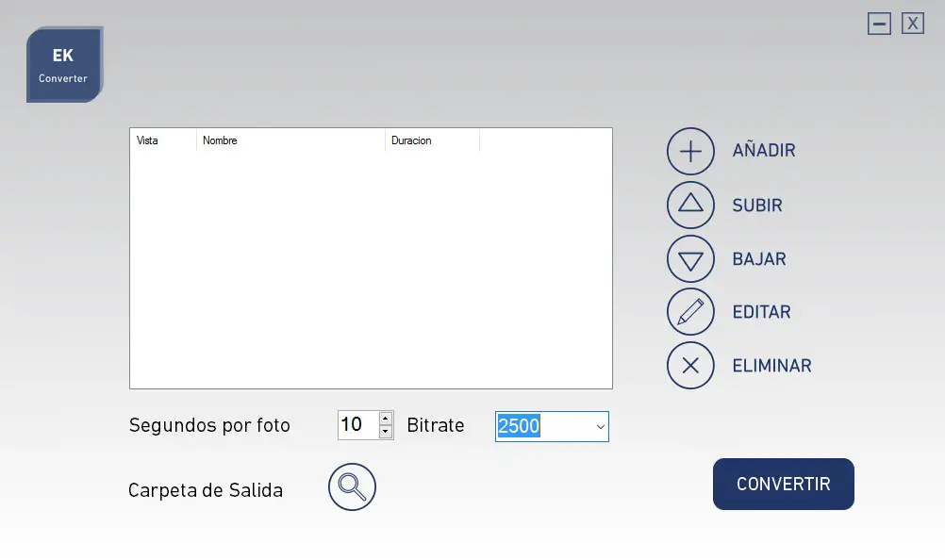Click the Carpeta de Salida label
Screen dimensions: 945x560
tap(206, 490)
